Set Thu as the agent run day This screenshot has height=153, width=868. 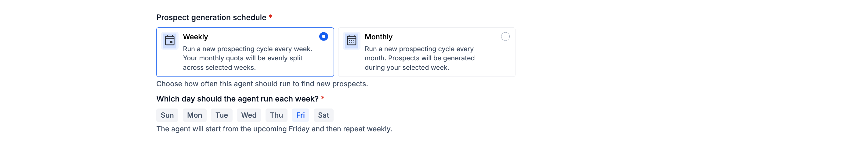276,115
